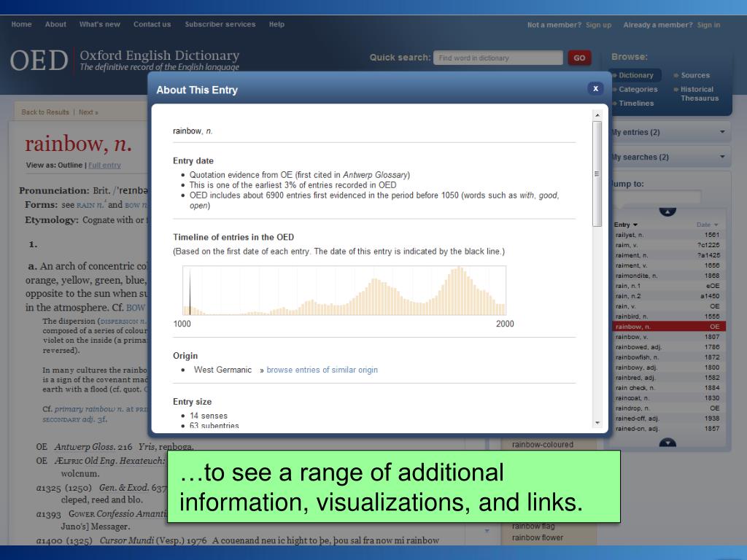Click the scroll-up arrow in the dialog
747x560 pixels.
pyautogui.click(x=597, y=115)
